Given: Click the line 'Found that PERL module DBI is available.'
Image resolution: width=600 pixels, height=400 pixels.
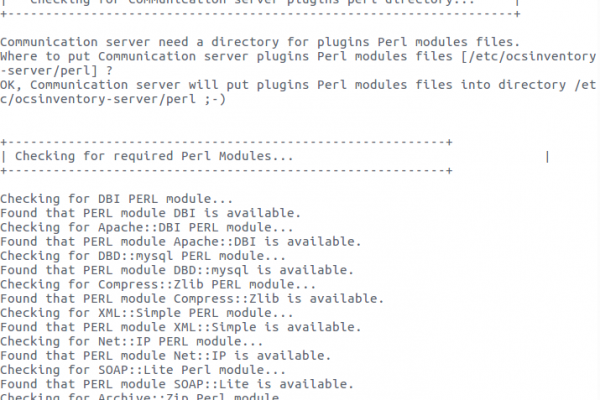Looking at the screenshot, I should (150, 213).
